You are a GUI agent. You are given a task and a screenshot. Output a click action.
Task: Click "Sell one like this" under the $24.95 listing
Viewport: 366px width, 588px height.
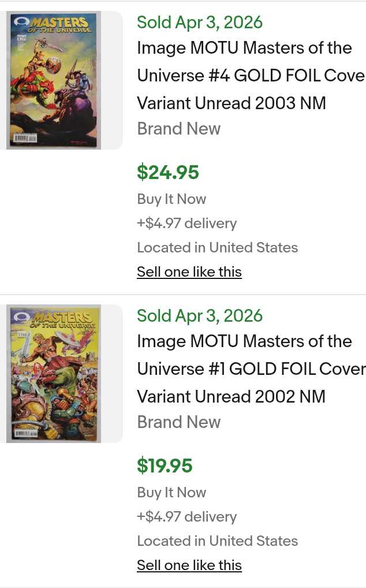pyautogui.click(x=189, y=271)
